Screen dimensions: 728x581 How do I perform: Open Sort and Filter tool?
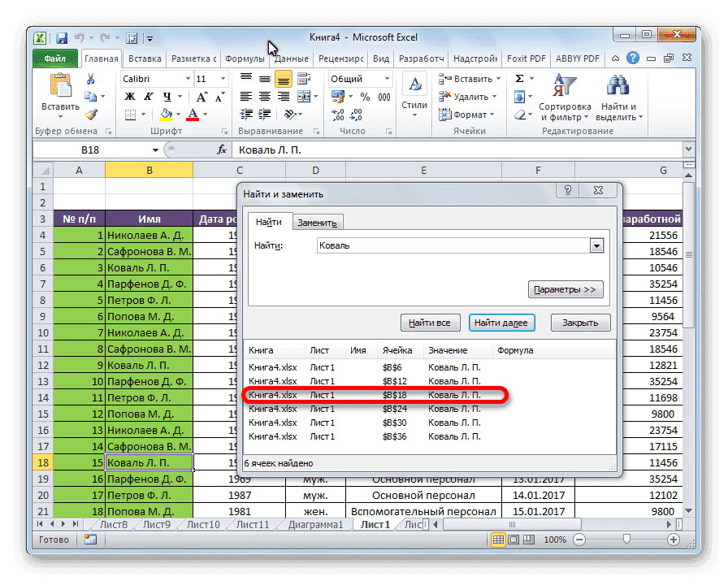[564, 89]
